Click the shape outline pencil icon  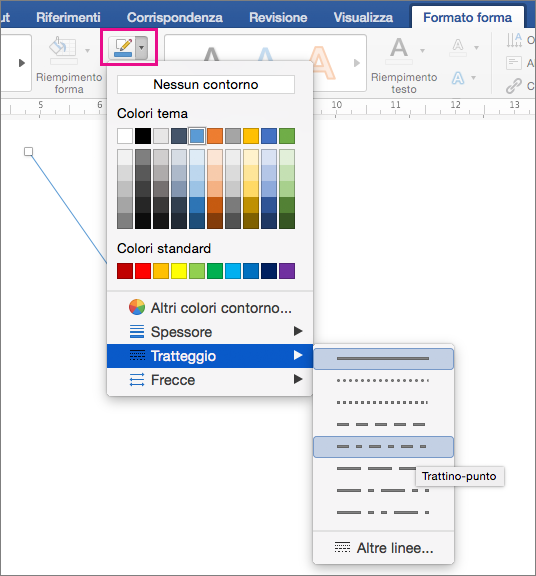coord(123,48)
